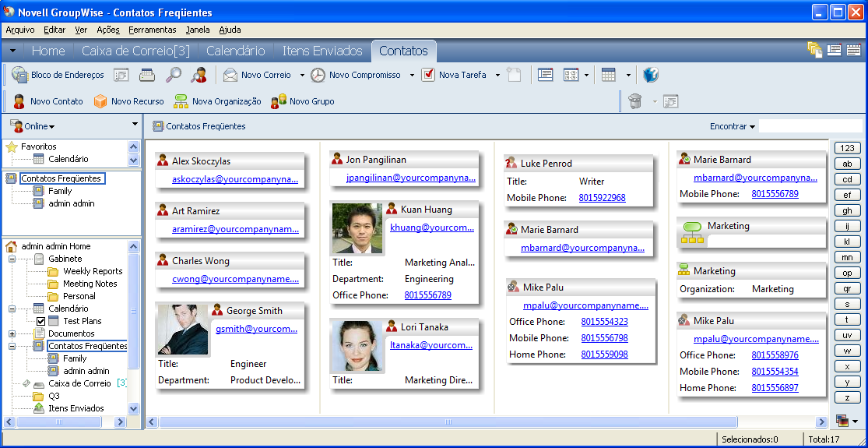
Task: Switch to the Calendário tab
Action: [235, 51]
